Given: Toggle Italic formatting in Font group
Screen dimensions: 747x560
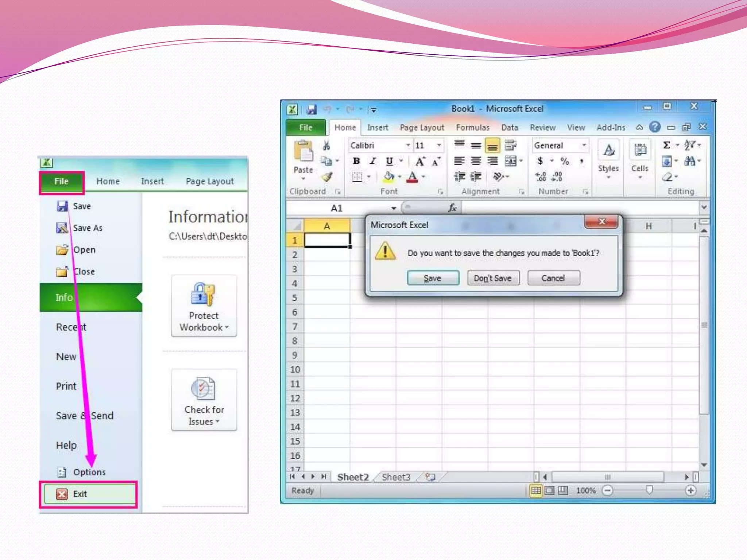Looking at the screenshot, I should (x=372, y=161).
